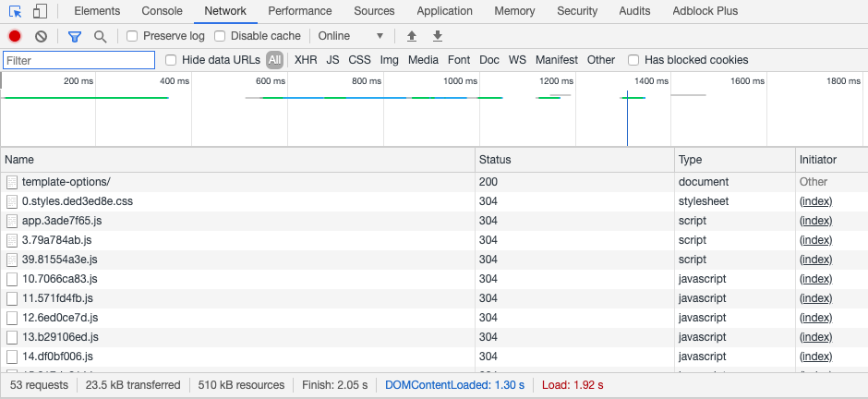This screenshot has height=399, width=868.
Task: Toggle the filter funnel icon
Action: coord(75,37)
